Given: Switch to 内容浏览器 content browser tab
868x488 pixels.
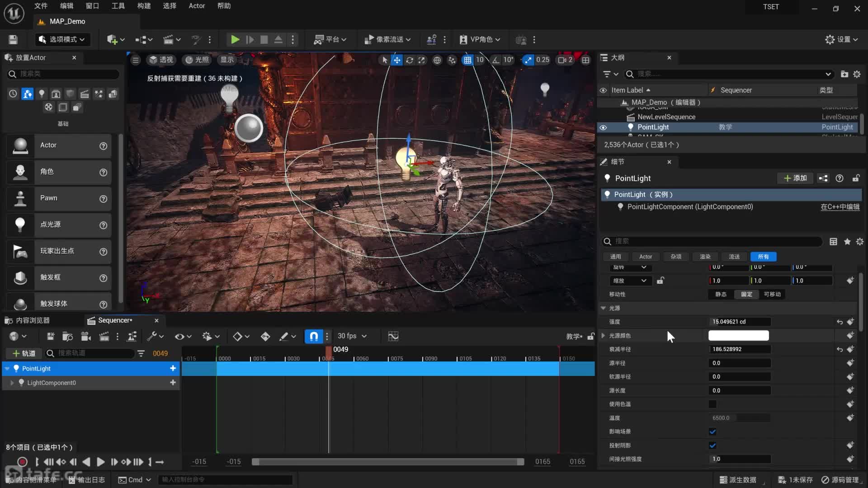Looking at the screenshot, I should tap(28, 320).
